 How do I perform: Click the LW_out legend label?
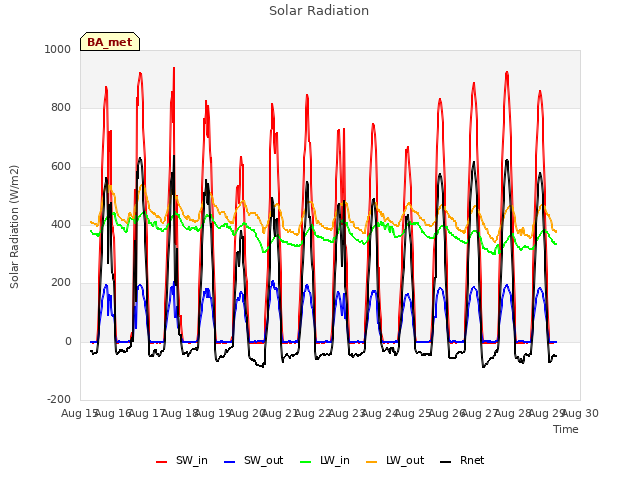[405, 460]
